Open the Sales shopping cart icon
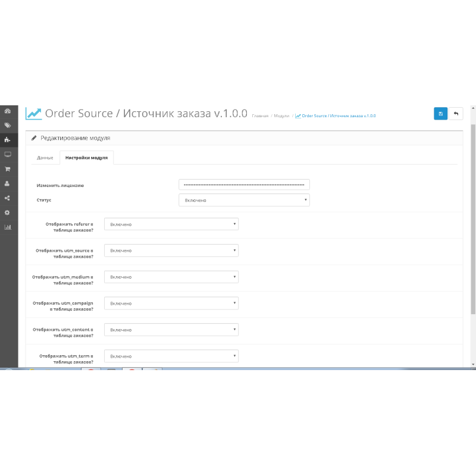Screen dimensions: 476x476 tap(8, 169)
